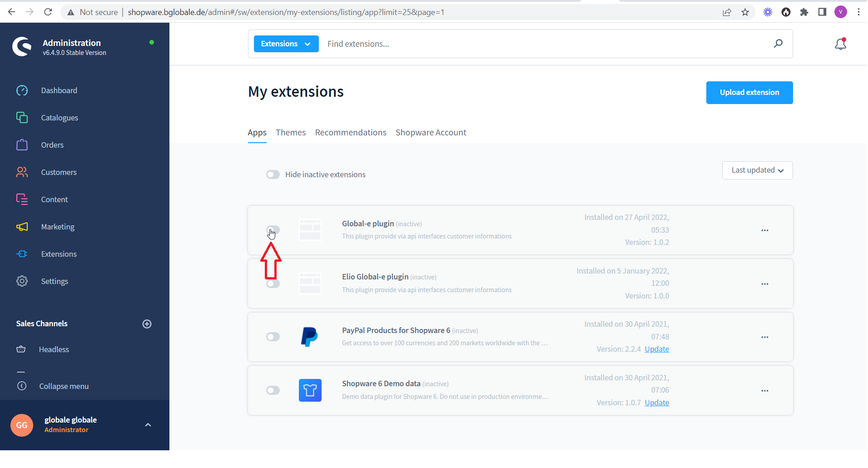Click the search magnifier icon
Screen dimensions: 868x468
(778, 44)
